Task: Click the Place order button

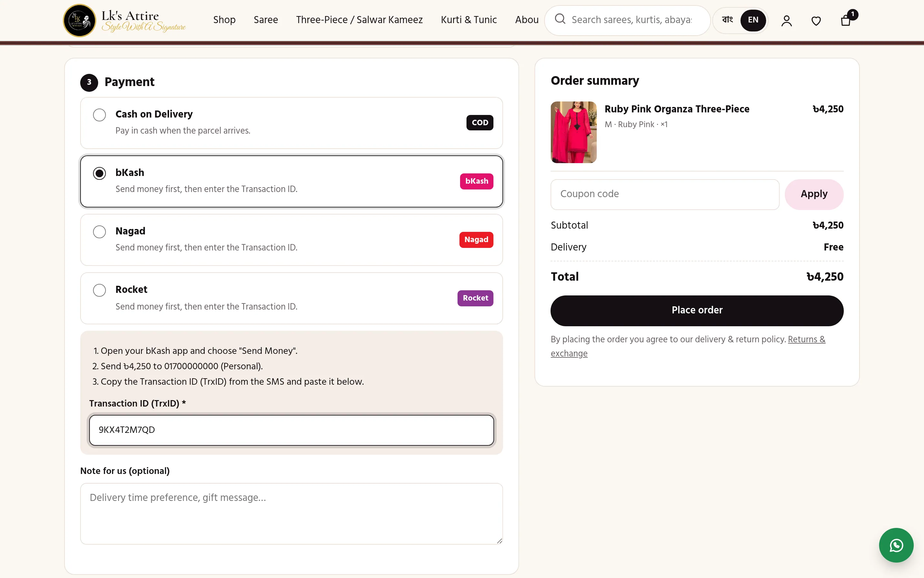Action: point(697,311)
